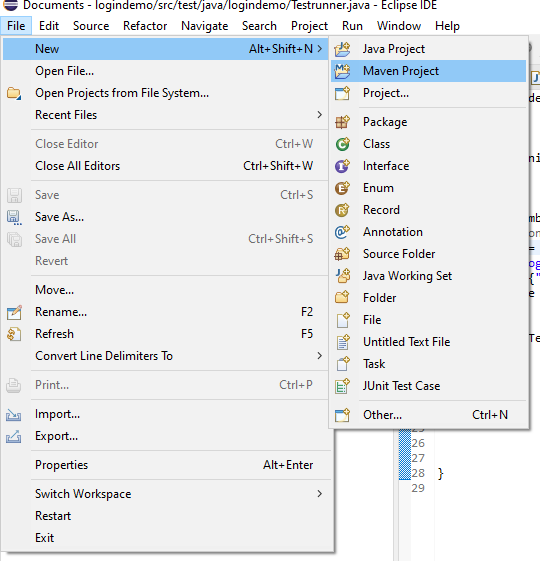The width and height of the screenshot is (540, 561).
Task: Expand the Switch Workspace submenu arrow
Action: tap(320, 494)
